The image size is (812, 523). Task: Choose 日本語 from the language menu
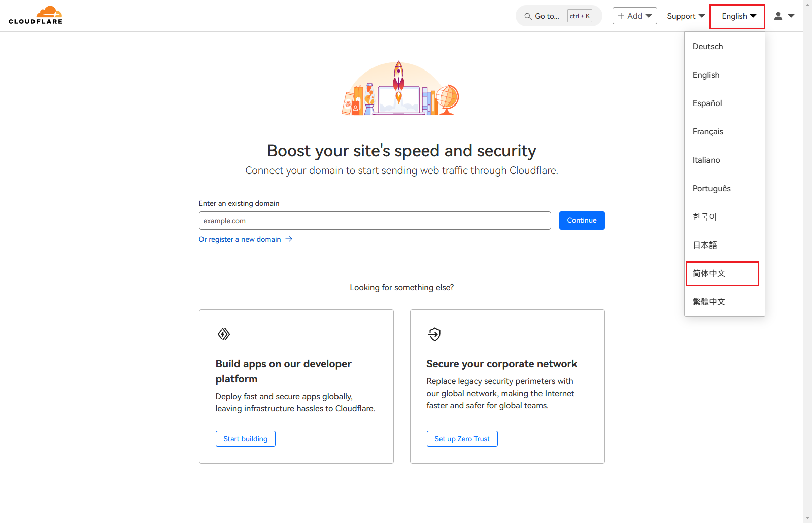pos(705,245)
